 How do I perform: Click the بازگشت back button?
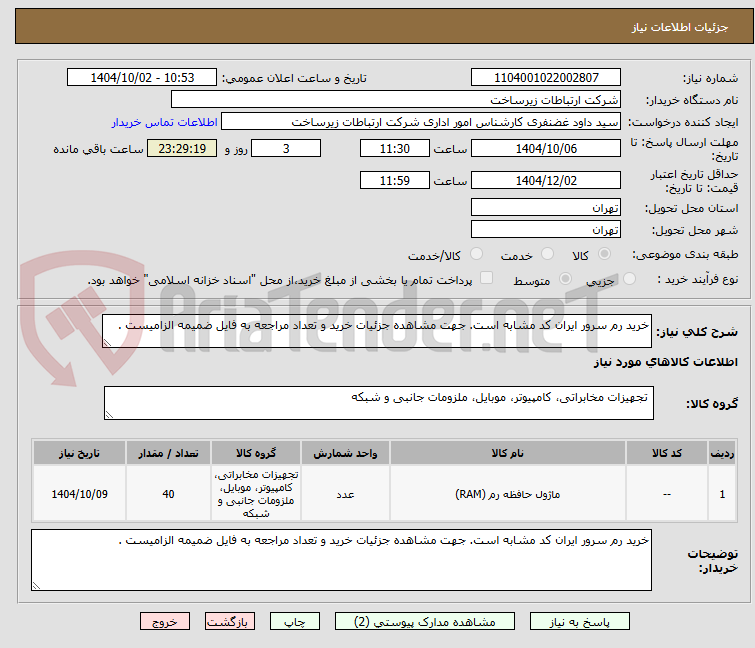(x=230, y=622)
